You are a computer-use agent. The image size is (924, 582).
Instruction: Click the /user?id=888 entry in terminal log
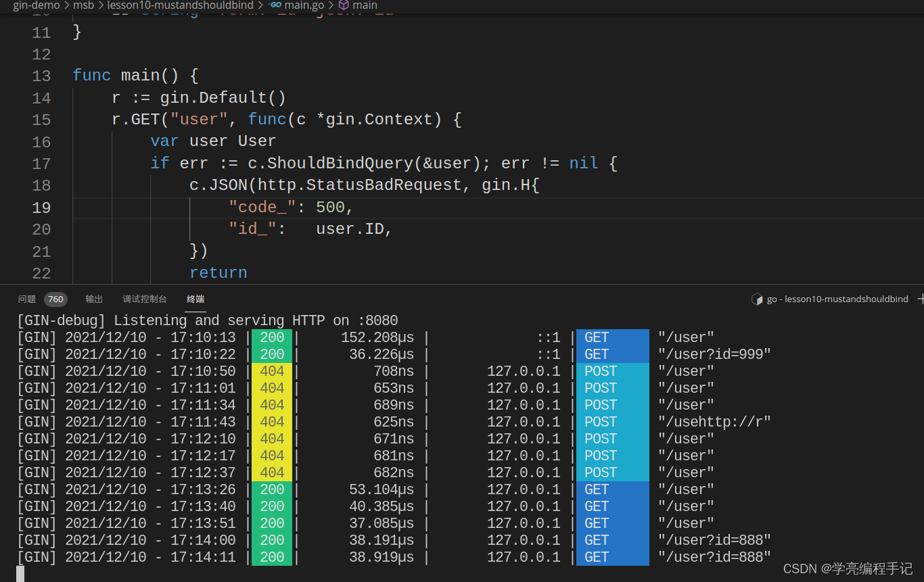(x=714, y=539)
